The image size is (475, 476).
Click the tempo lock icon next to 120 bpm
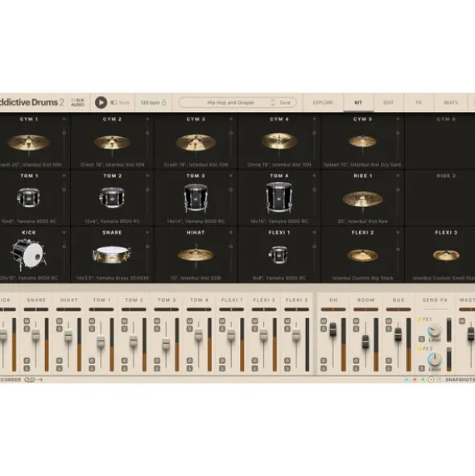tap(164, 102)
